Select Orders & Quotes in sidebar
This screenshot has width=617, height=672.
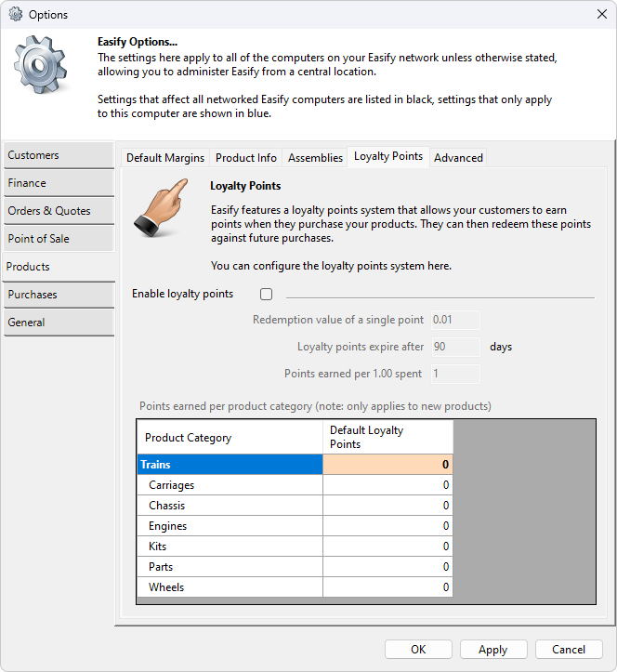tap(59, 211)
